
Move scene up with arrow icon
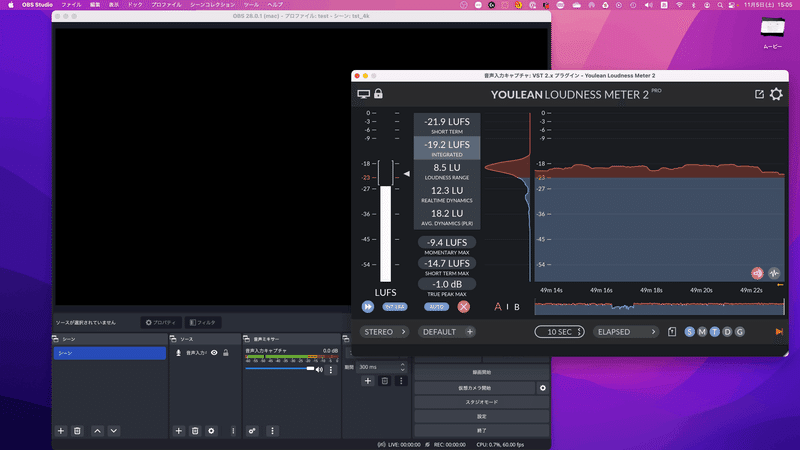(97, 431)
